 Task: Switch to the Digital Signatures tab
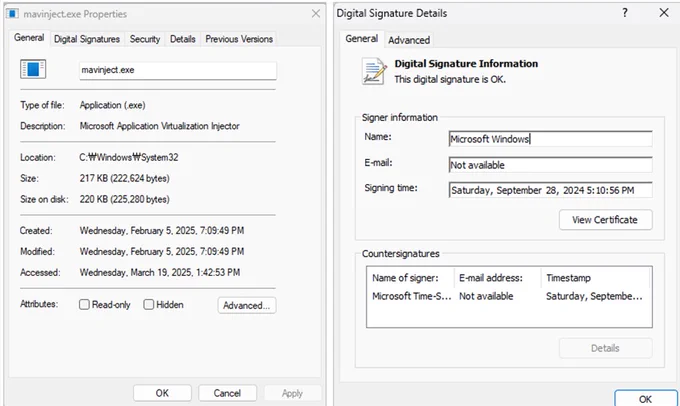point(87,39)
